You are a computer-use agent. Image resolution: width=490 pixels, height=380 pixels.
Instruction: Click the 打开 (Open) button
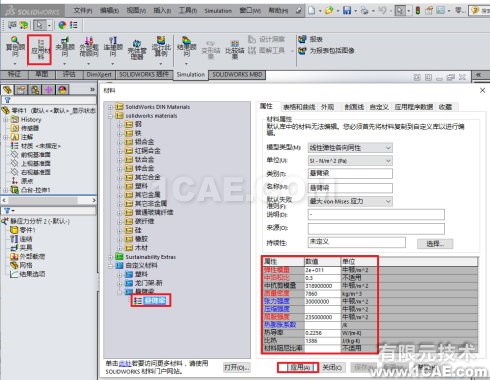pos(237,367)
